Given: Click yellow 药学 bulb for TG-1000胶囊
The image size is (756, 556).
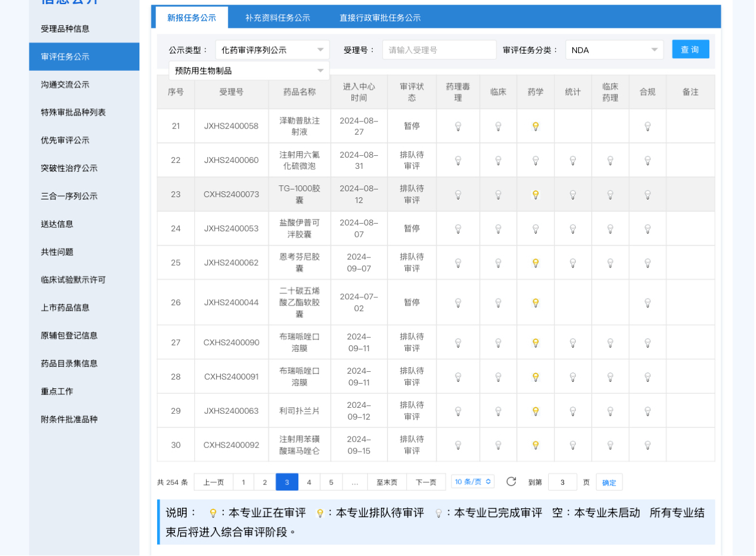Looking at the screenshot, I should click(x=535, y=195).
